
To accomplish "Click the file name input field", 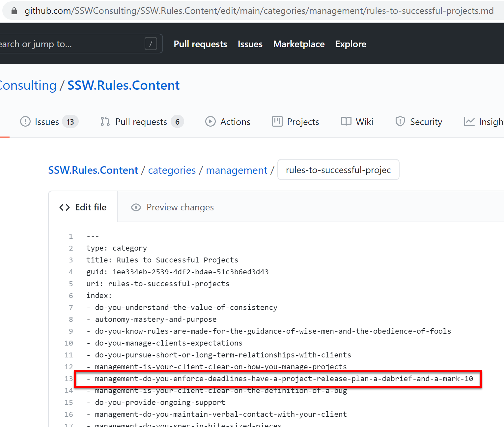I will click(338, 170).
